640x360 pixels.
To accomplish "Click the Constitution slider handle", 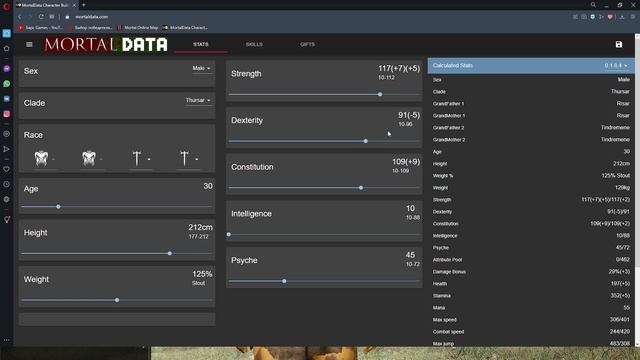I will [361, 188].
